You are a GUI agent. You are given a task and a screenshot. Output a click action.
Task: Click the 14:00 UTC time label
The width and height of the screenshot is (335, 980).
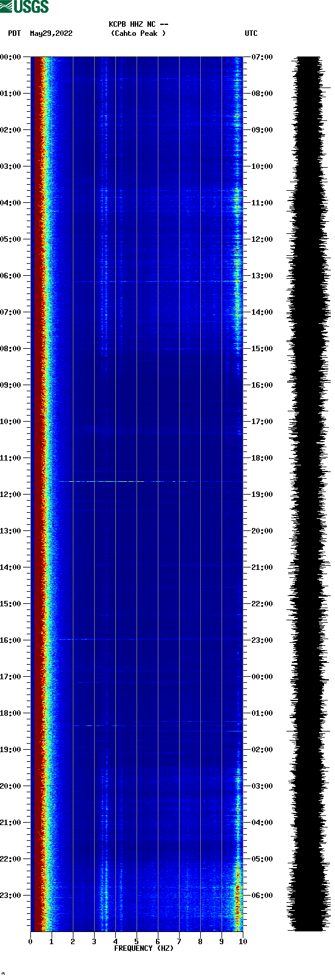pos(262,312)
